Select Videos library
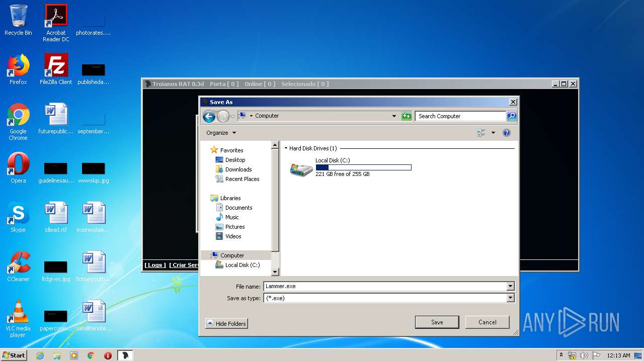Screen dimensions: 644x362 point(233,236)
